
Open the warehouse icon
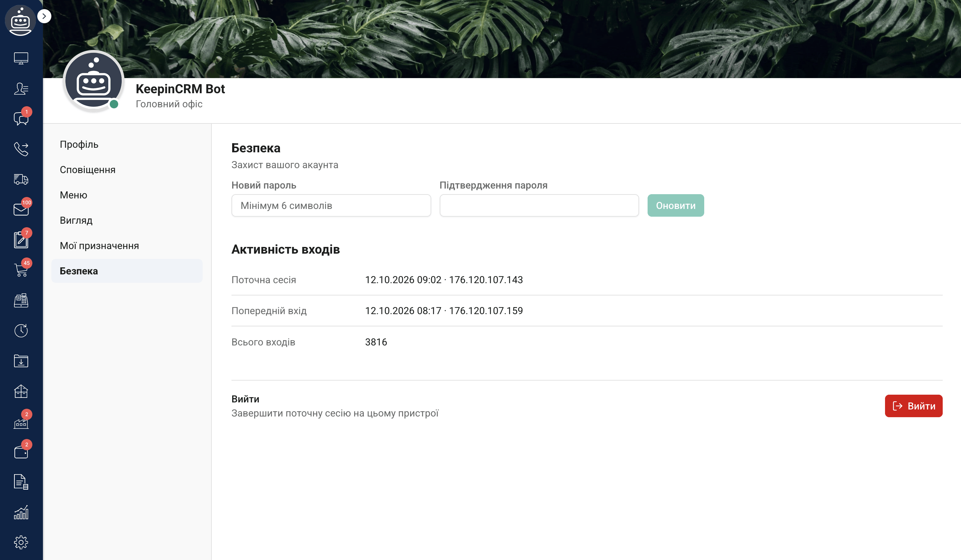[x=21, y=391]
